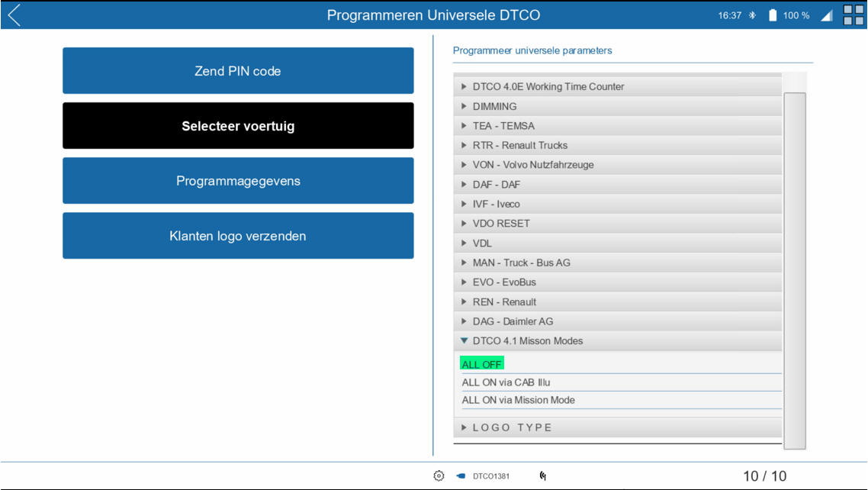Expand DTCO 4.0E Working Time Counter
Image resolution: width=868 pixels, height=490 pixels.
pos(617,86)
